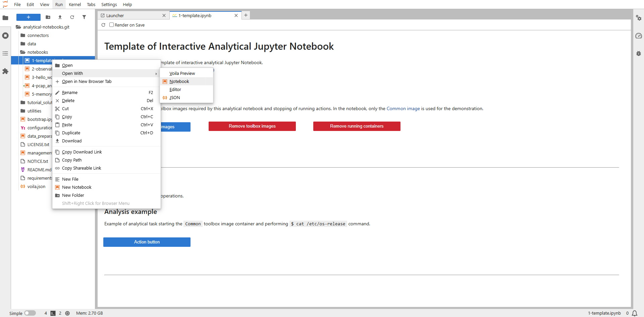Enable the Render on Save checkbox
Image resolution: width=644 pixels, height=317 pixels.
pos(112,25)
